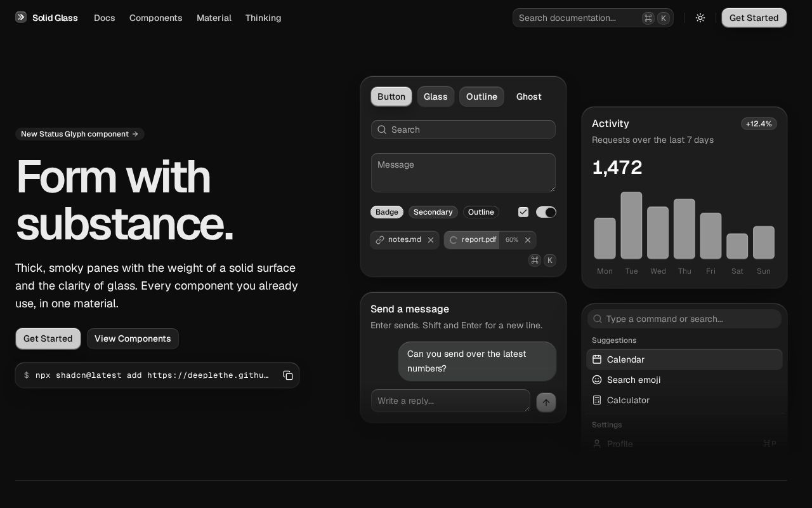The width and height of the screenshot is (812, 508).
Task: Copy the npx install command
Action: (288, 375)
